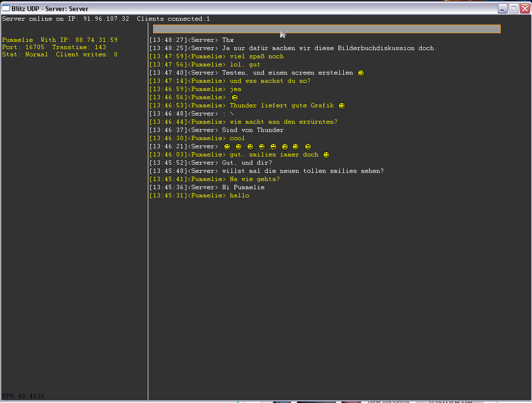Screen dimensions: 532x403
Task: Click Pummelie's message 'lol, gut'
Action: click(245, 65)
